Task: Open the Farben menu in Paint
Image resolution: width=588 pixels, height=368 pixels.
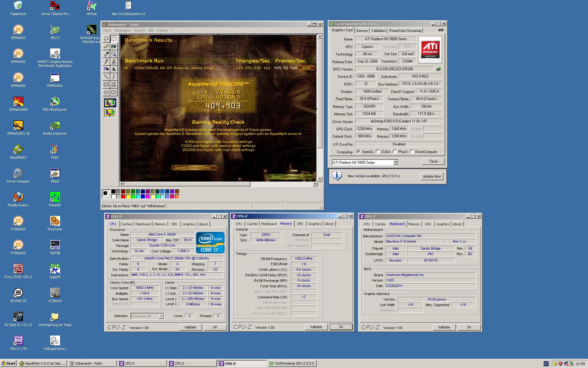Action: 162,30
